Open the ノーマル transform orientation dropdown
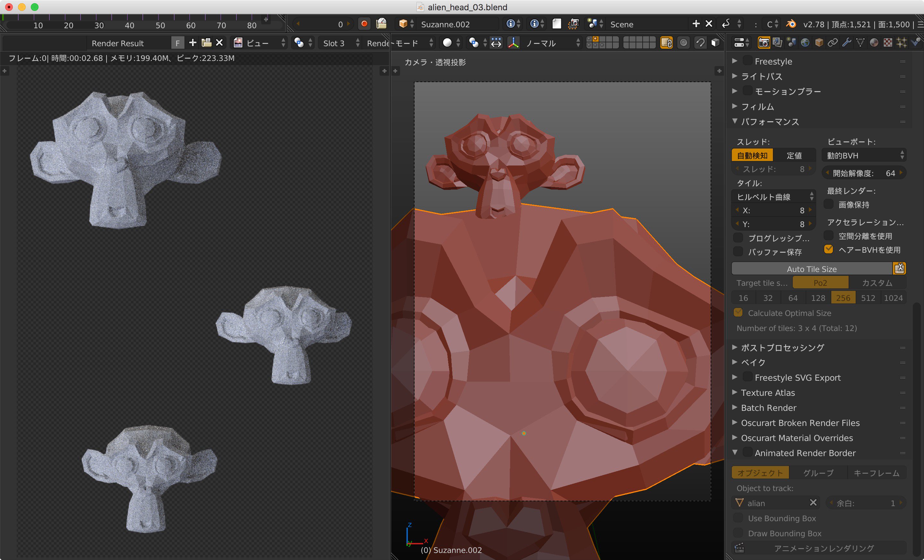Image resolution: width=924 pixels, height=560 pixels. [542, 43]
